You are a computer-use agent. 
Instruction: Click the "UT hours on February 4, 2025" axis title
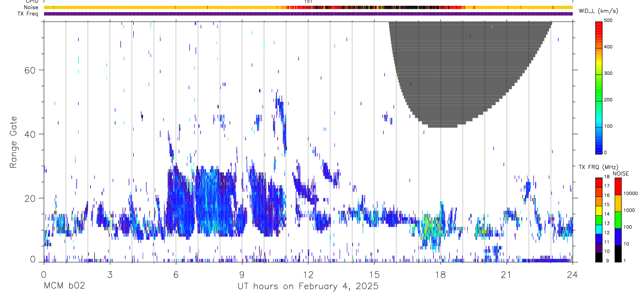coord(308,287)
